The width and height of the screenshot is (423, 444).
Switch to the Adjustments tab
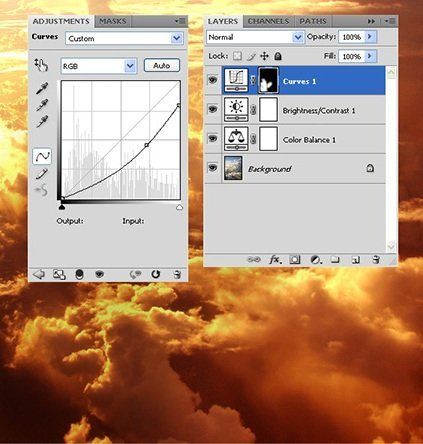[x=61, y=21]
